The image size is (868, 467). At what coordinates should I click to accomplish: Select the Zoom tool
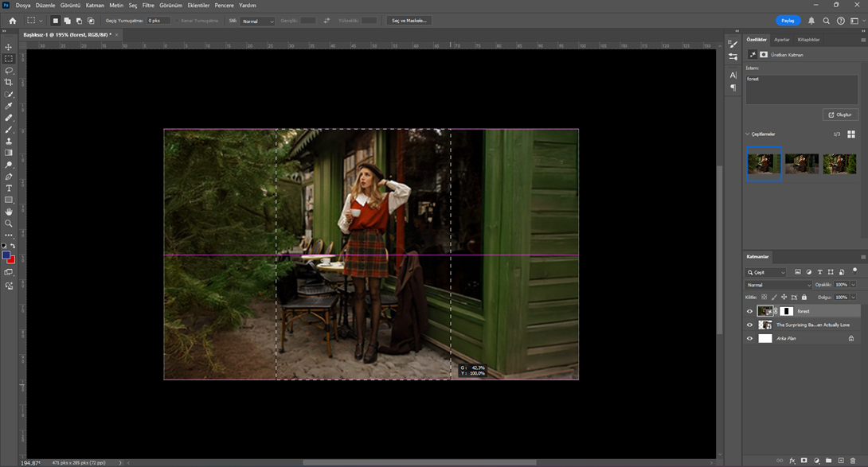click(9, 224)
